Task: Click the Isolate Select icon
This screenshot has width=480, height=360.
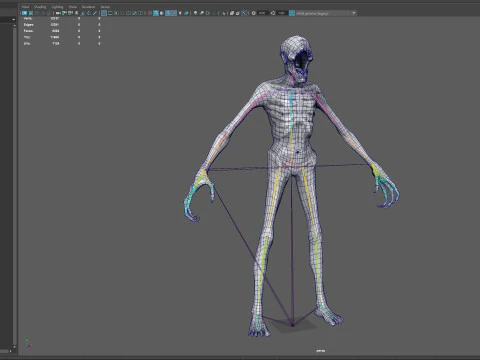Action: [223, 13]
